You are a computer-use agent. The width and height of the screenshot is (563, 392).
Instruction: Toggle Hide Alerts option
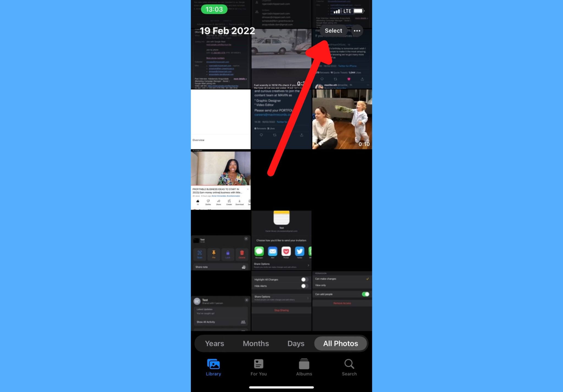pos(304,286)
